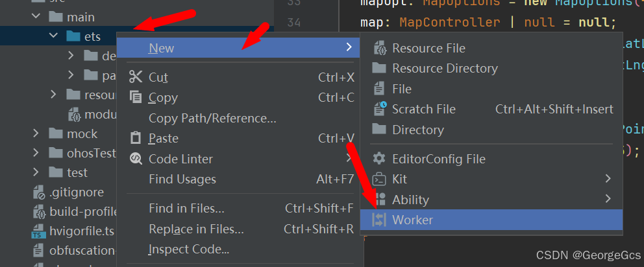Collapse the ets folder in project tree
Screen dimensions: 644x267
pyautogui.click(x=54, y=36)
